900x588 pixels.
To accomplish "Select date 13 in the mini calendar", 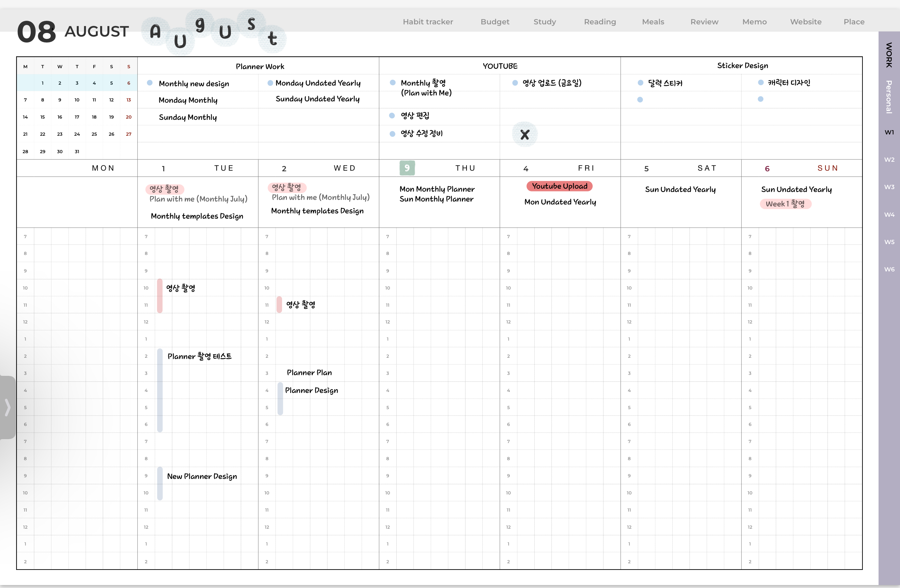I will click(x=128, y=100).
